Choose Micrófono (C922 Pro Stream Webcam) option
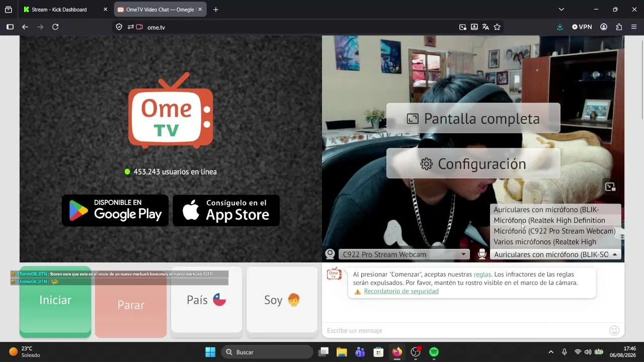This screenshot has width=644, height=362. (x=555, y=231)
